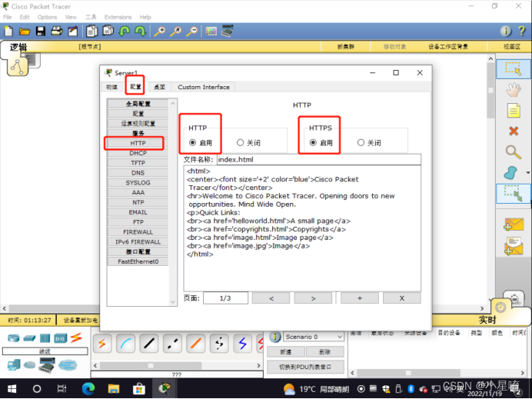This screenshot has width=532, height=399.
Task: Pick the Inspect magnifier tool
Action: click(x=514, y=152)
